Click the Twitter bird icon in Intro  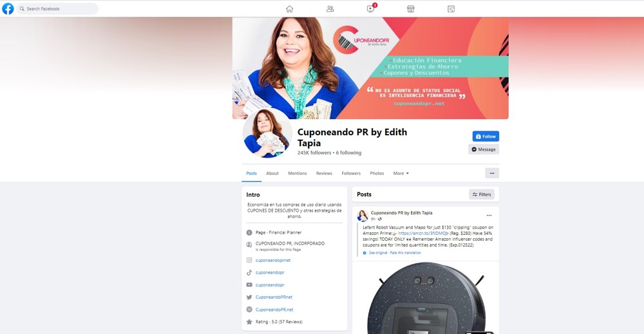click(249, 297)
